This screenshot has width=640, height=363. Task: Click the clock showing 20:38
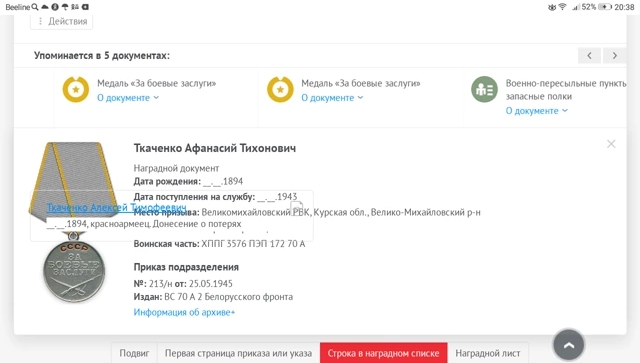(x=624, y=7)
